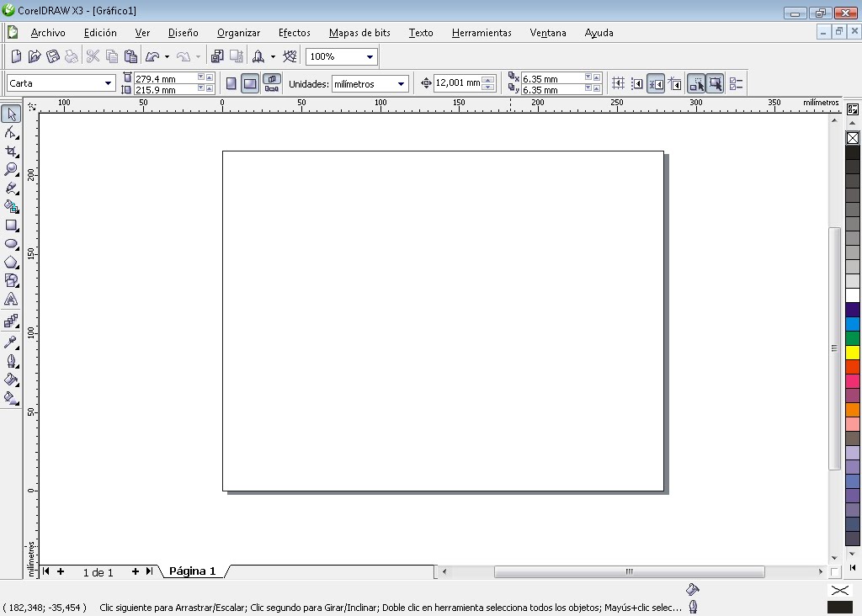The height and width of the screenshot is (616, 862).
Task: Choose the Text tool
Action: (x=11, y=300)
